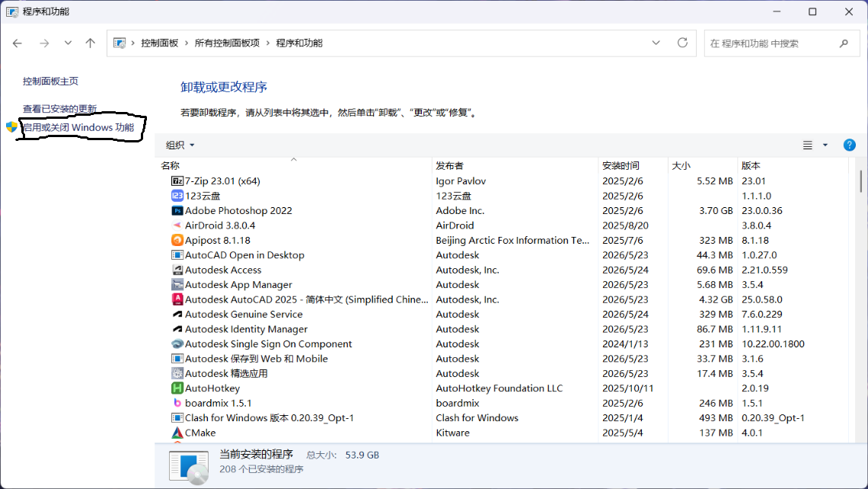The image size is (868, 489).
Task: Click the Apipost 8.1.18 orange icon
Action: point(177,241)
